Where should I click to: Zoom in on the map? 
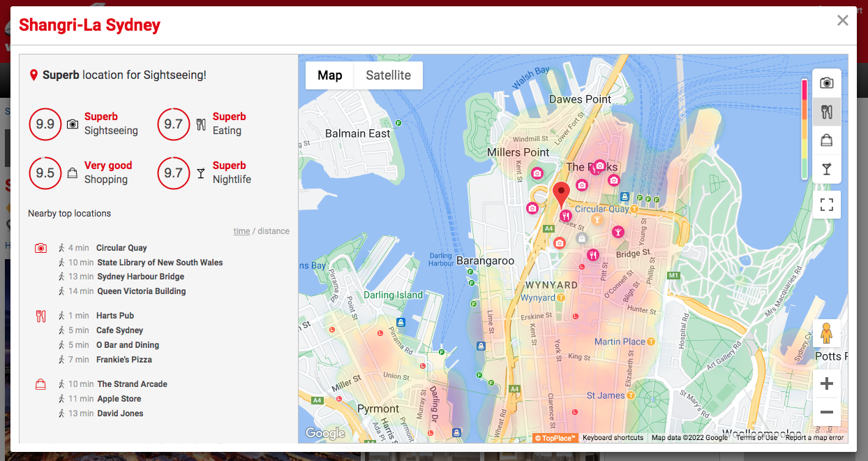tap(827, 383)
